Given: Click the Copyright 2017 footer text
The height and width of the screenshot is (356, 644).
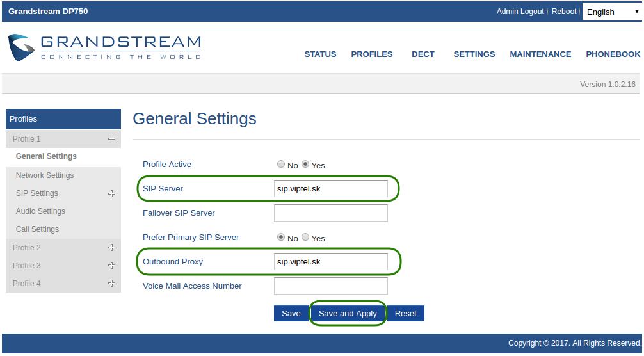Looking at the screenshot, I should point(575,343).
